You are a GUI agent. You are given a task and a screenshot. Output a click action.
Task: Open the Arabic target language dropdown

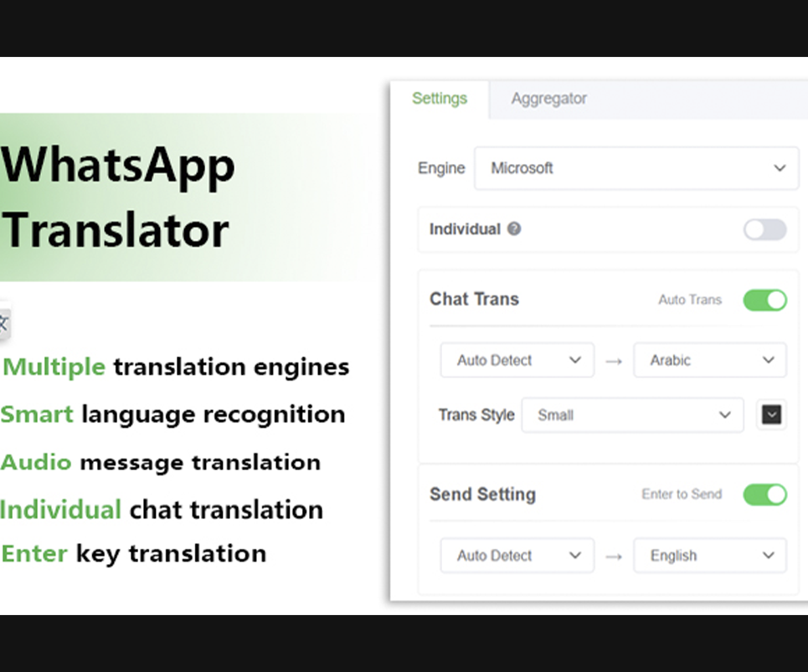tap(709, 360)
